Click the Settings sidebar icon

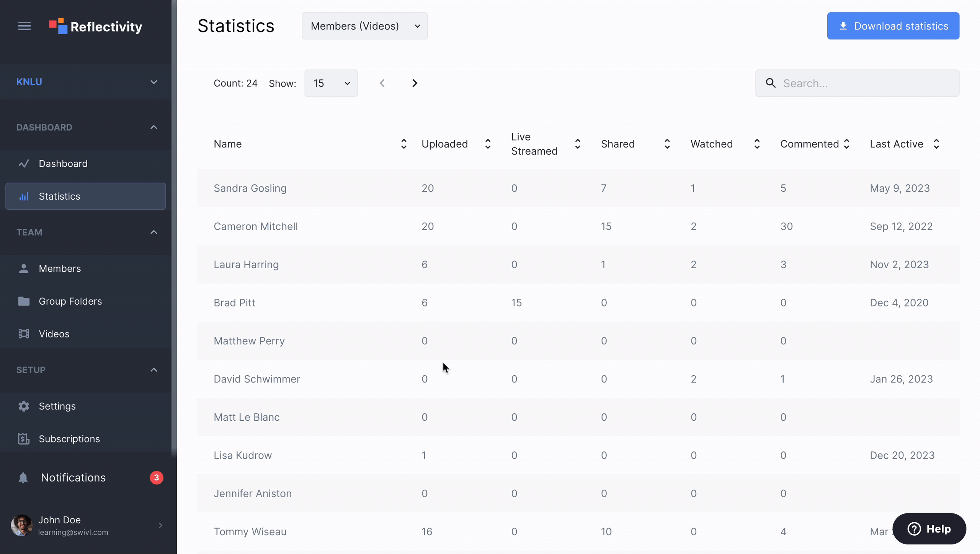tap(22, 405)
